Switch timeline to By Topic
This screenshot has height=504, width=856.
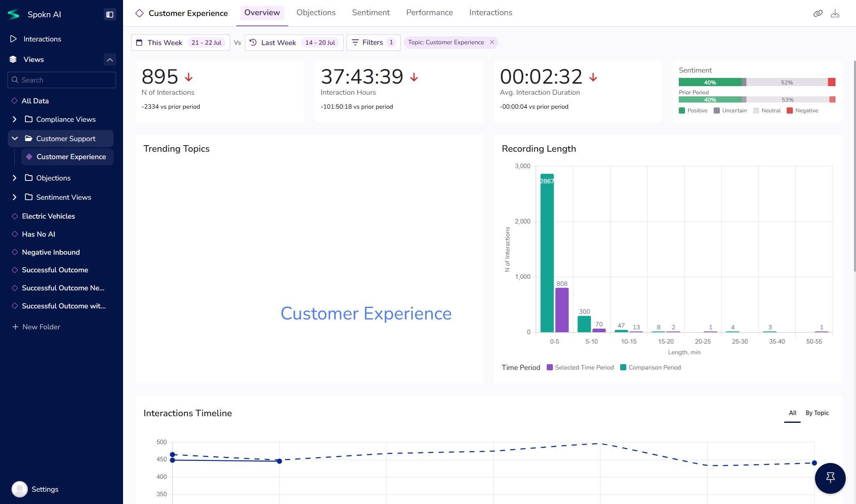(817, 413)
